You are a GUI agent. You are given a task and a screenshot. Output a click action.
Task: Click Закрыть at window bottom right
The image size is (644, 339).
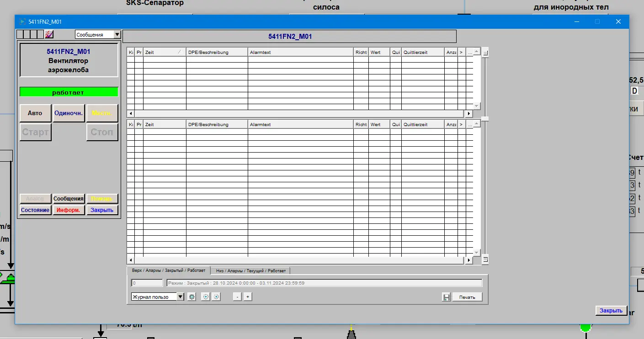pyautogui.click(x=611, y=311)
